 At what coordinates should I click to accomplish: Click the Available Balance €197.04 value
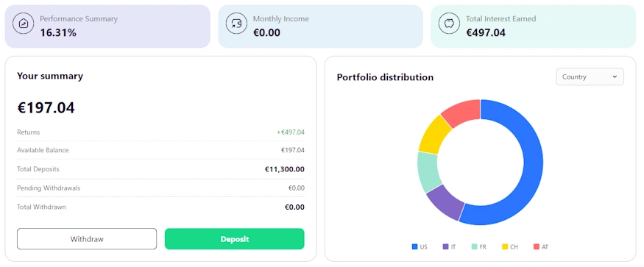coord(293,150)
